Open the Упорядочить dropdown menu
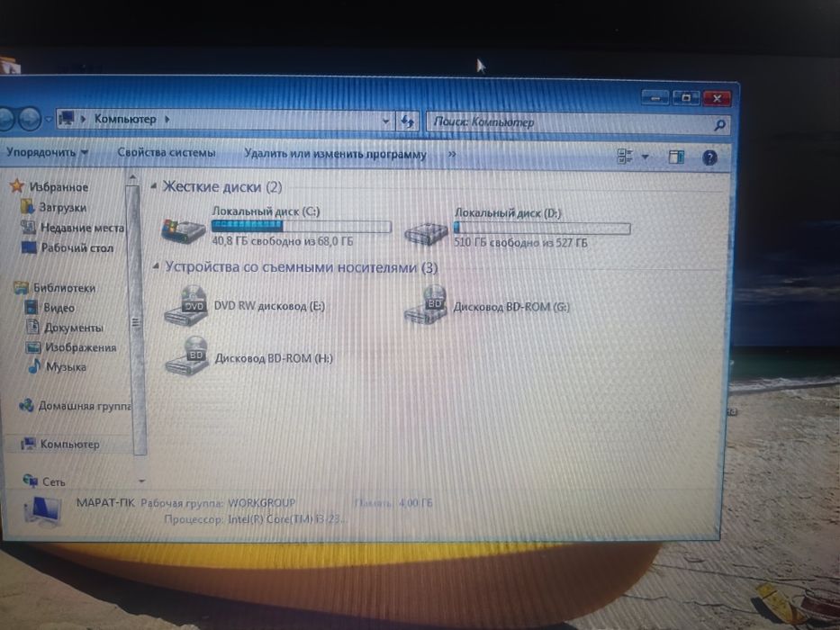Image resolution: width=840 pixels, height=630 pixels. tap(47, 152)
